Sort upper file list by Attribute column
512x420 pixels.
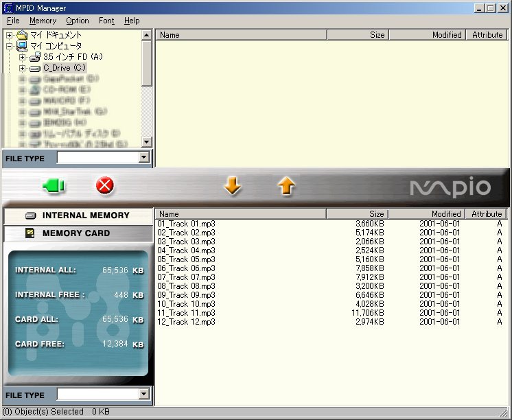487,35
